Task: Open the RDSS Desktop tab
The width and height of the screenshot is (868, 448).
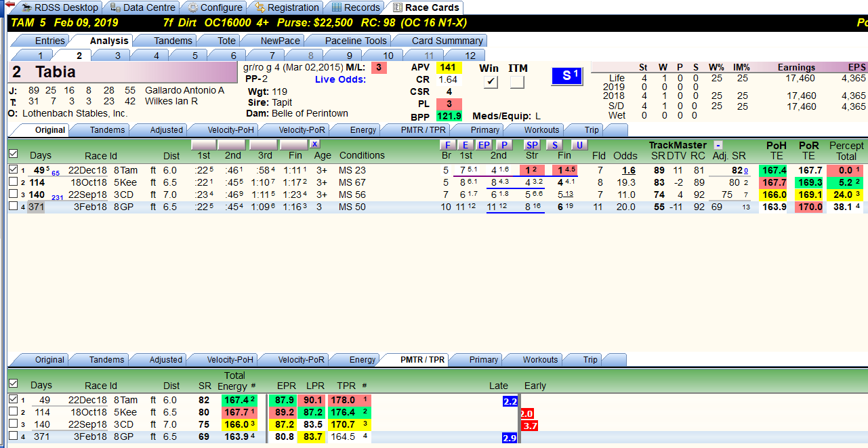Action: (58, 7)
